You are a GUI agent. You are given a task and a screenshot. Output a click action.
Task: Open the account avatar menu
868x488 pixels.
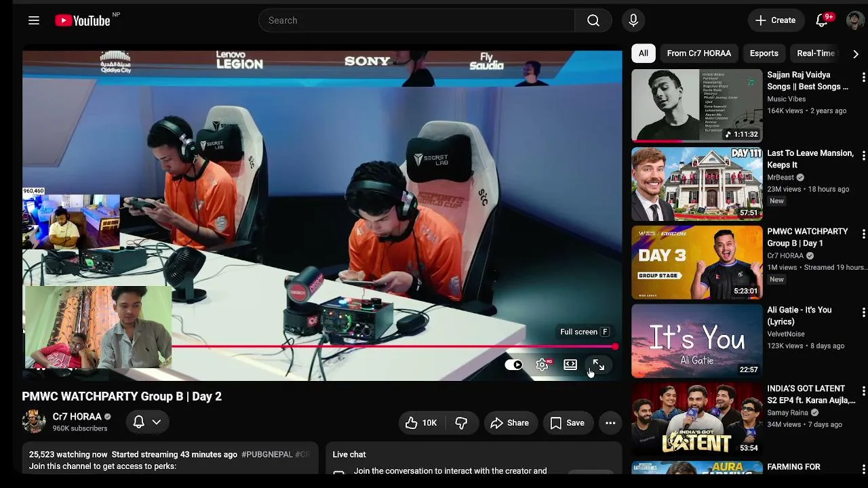click(x=854, y=20)
